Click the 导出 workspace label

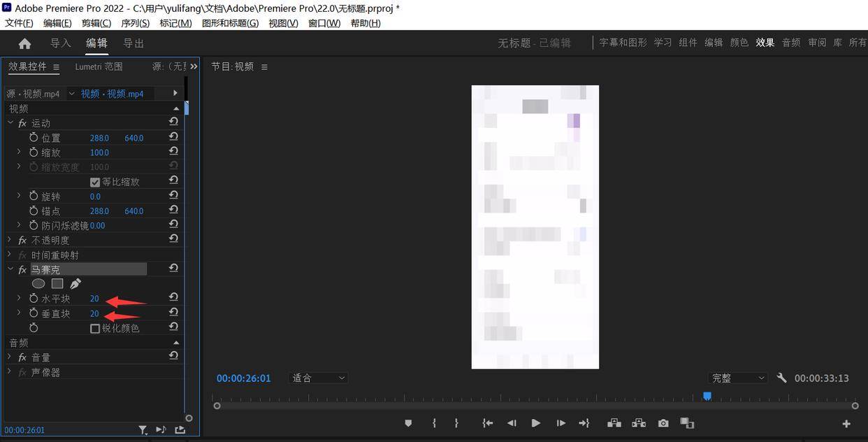pyautogui.click(x=133, y=43)
